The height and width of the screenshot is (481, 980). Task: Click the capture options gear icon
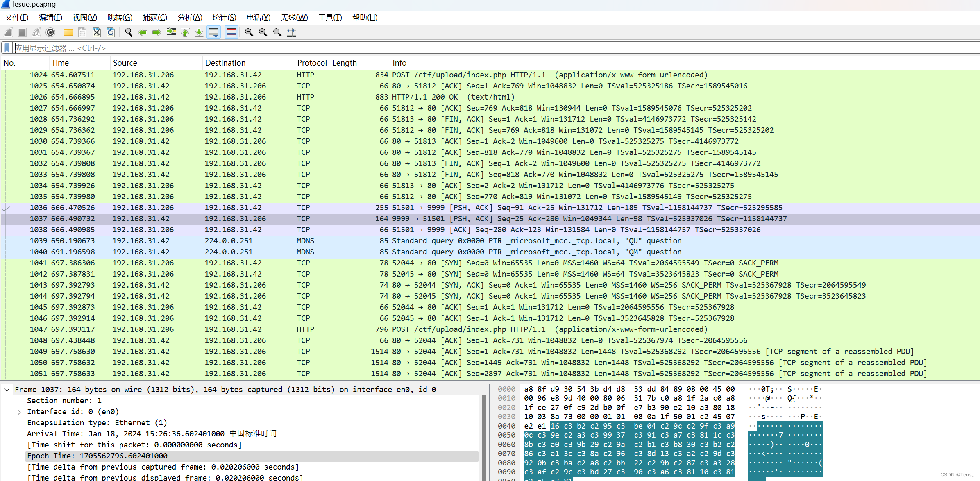(50, 32)
